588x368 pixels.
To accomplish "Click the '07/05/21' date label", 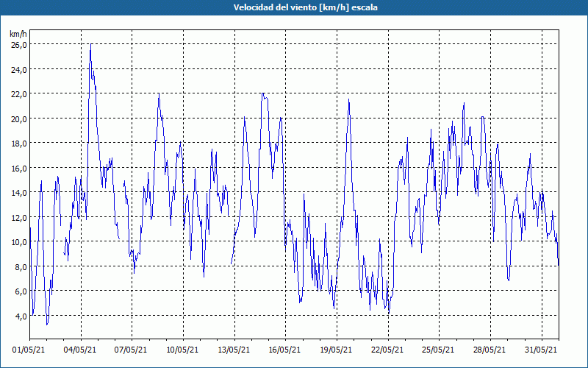I will (131, 350).
